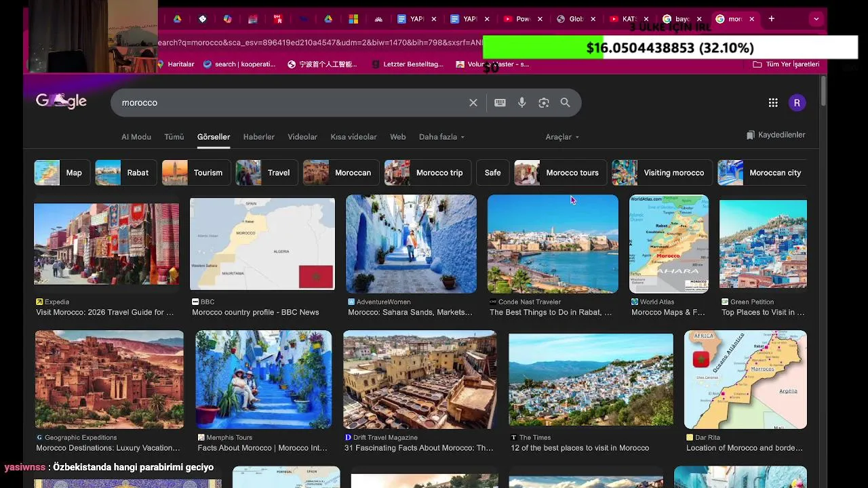This screenshot has width=868, height=488.
Task: Switch to the first YAPI docs tab
Action: (x=411, y=19)
